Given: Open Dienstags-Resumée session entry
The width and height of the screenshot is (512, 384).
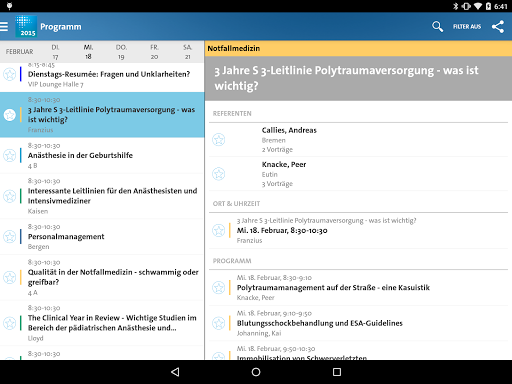Looking at the screenshot, I should coord(102,77).
